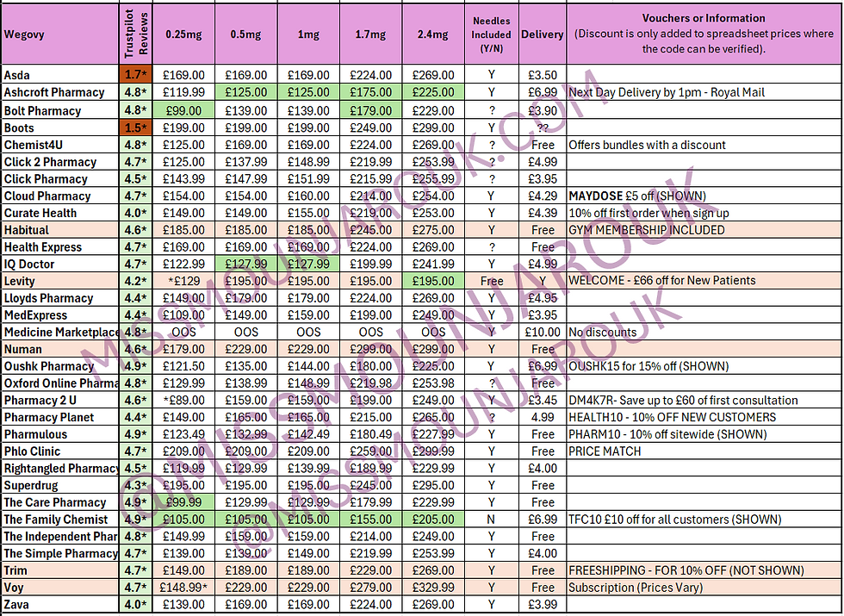The height and width of the screenshot is (616, 844).
Task: Click the PHARM10 sitewide discount cell
Action: [x=704, y=434]
